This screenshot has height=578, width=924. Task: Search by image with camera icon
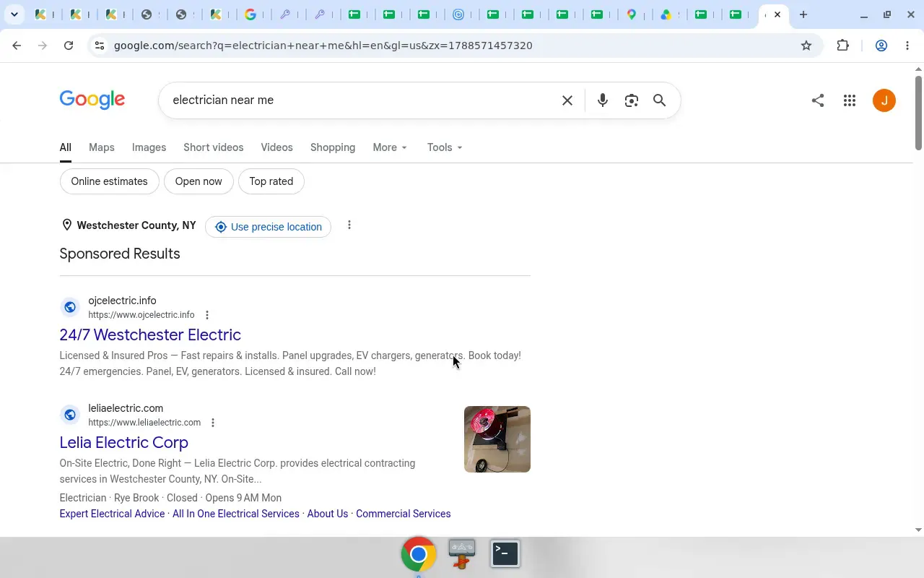(x=632, y=100)
